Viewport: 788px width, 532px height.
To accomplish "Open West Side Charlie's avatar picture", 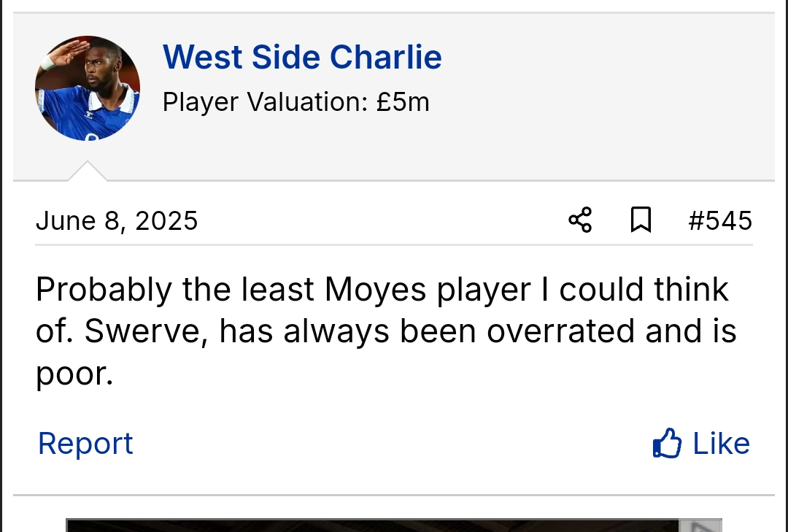I will [x=88, y=88].
